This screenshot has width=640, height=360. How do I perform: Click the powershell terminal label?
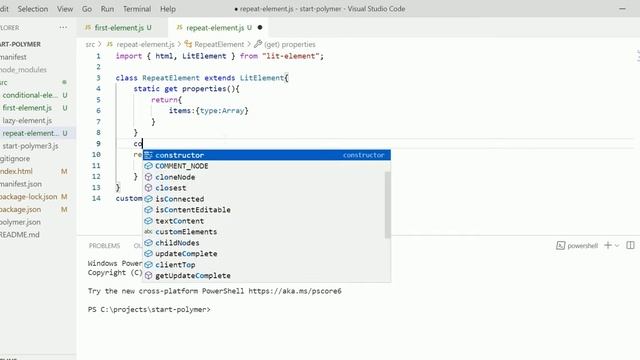[582, 246]
